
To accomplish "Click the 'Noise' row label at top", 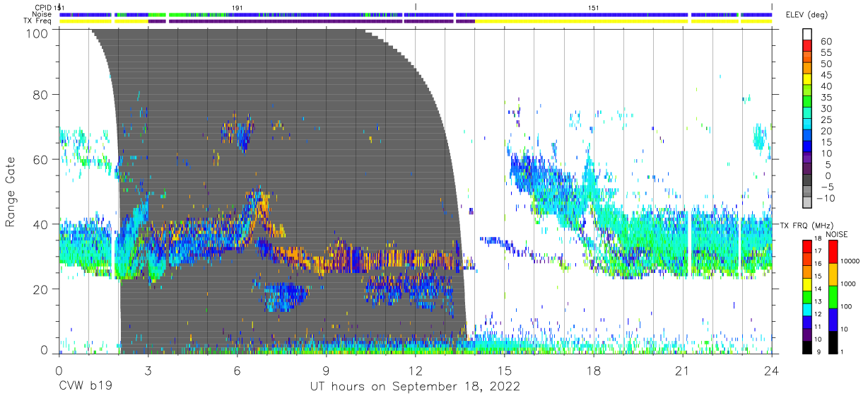I will click(42, 14).
